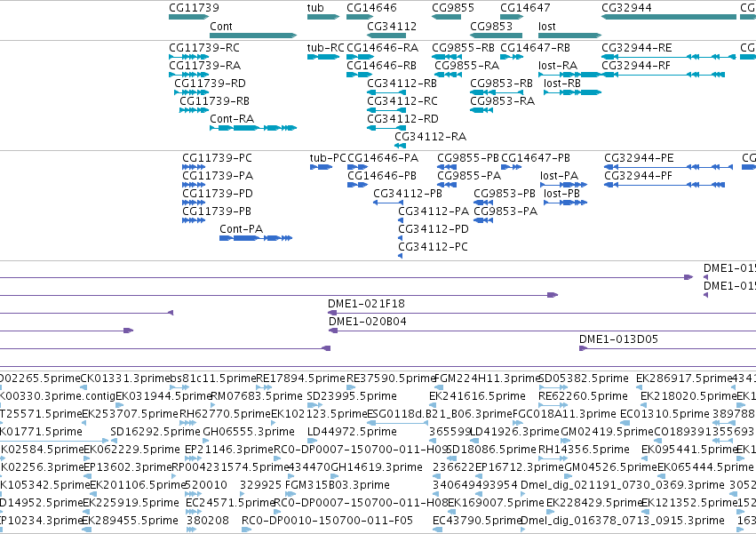Click protein CG9855-PB
Screen dimensions: 756x534
pos(447,167)
